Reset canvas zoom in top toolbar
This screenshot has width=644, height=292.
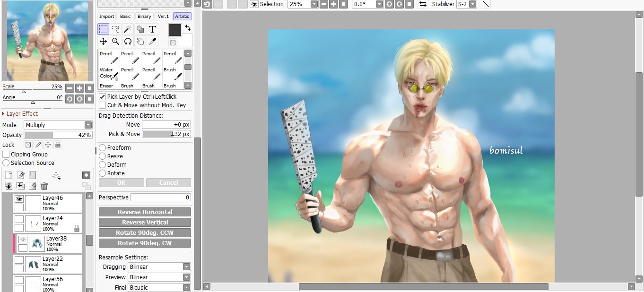pos(343,4)
